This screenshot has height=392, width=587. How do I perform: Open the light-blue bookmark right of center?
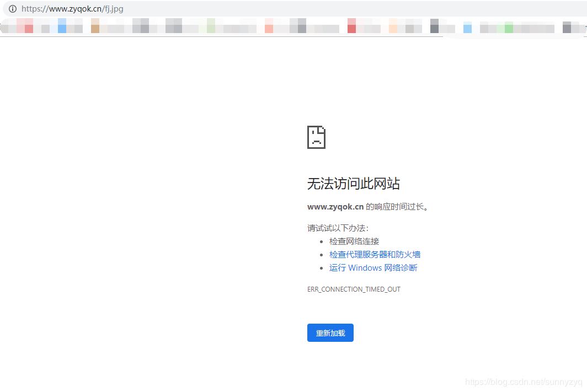click(x=467, y=26)
